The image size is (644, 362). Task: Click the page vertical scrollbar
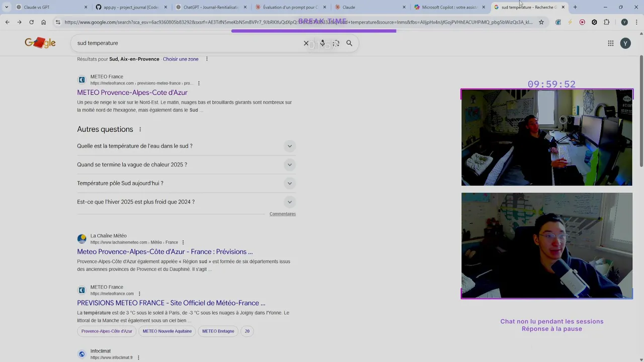pos(641,111)
